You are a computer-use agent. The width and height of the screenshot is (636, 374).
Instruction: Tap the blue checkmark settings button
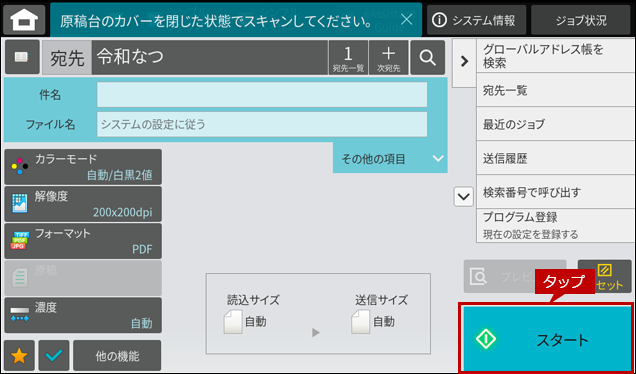[54, 356]
